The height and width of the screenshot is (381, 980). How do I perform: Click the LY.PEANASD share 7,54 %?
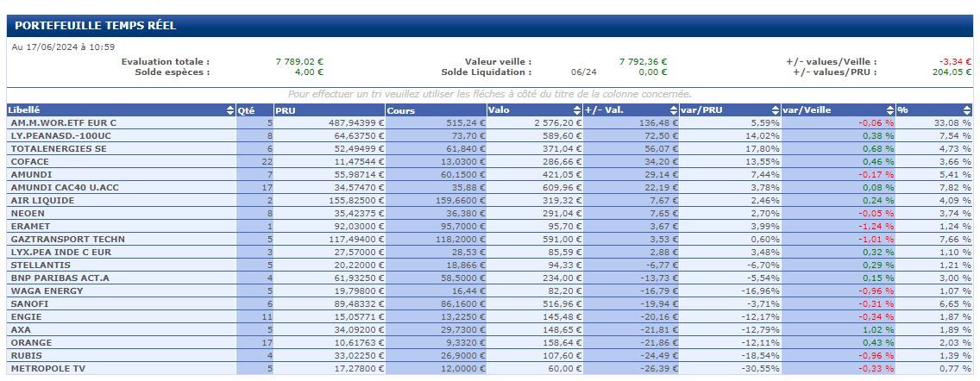(x=955, y=135)
